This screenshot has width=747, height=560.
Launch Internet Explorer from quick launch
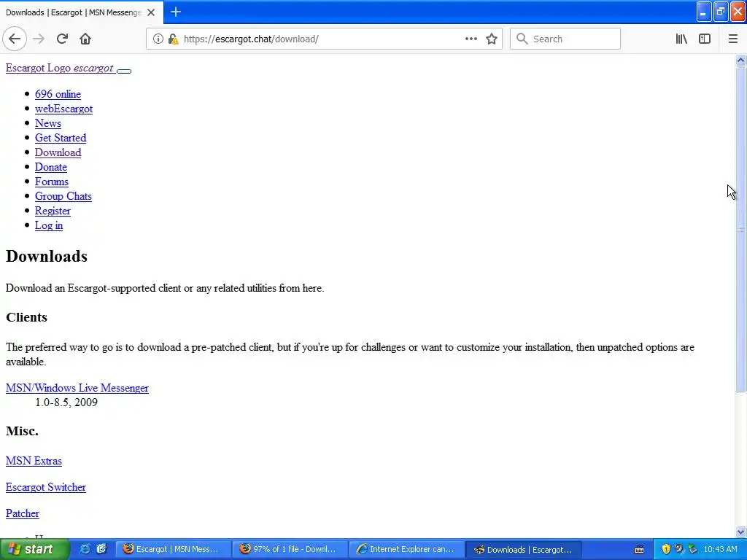pos(85,549)
